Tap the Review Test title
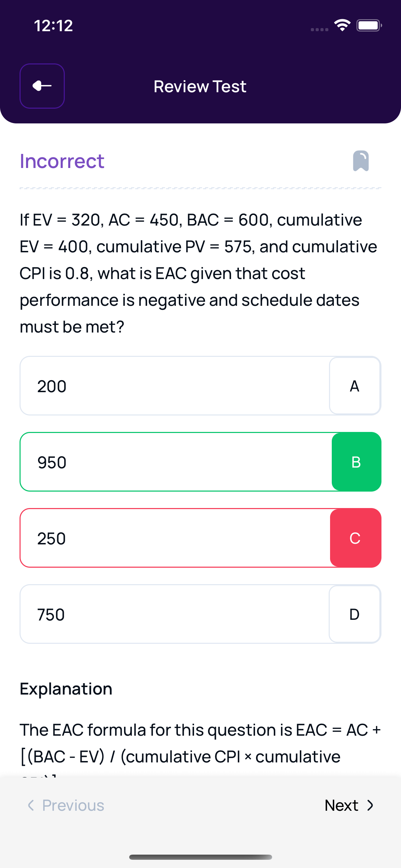Image resolution: width=401 pixels, height=868 pixels. [200, 86]
